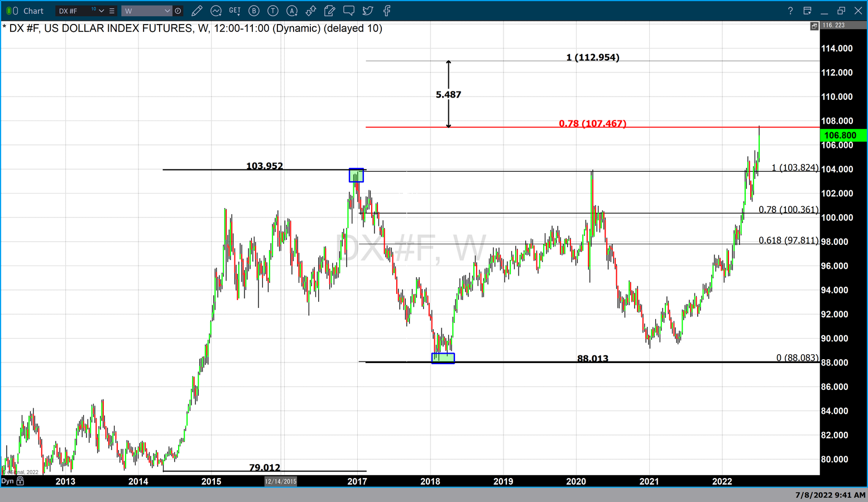
Task: Click the up-down arrows icon
Action: pos(311,11)
